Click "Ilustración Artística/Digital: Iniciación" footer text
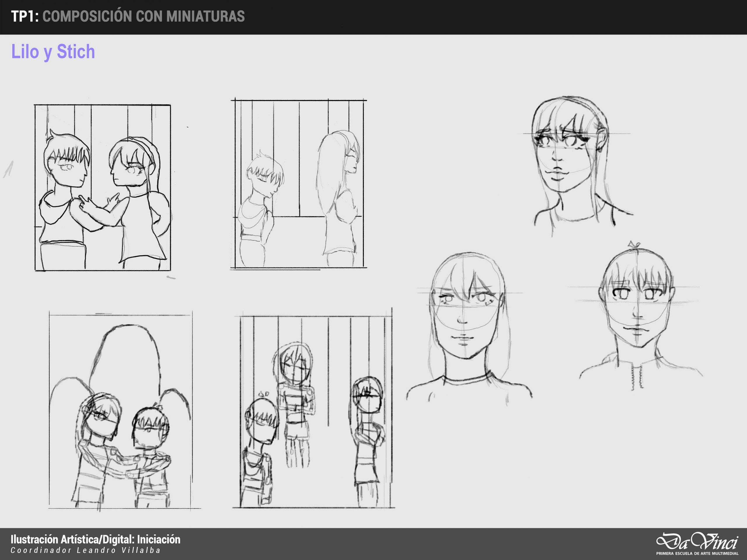 click(x=96, y=539)
